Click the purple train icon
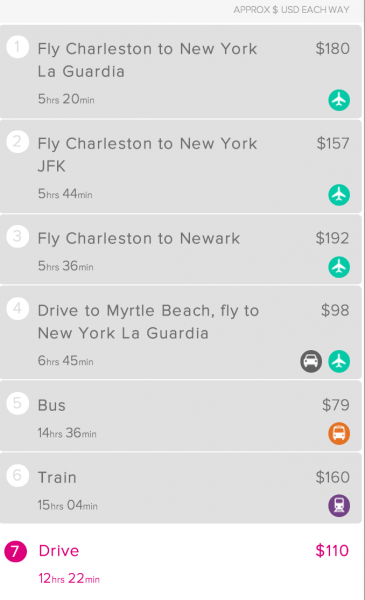 [339, 505]
